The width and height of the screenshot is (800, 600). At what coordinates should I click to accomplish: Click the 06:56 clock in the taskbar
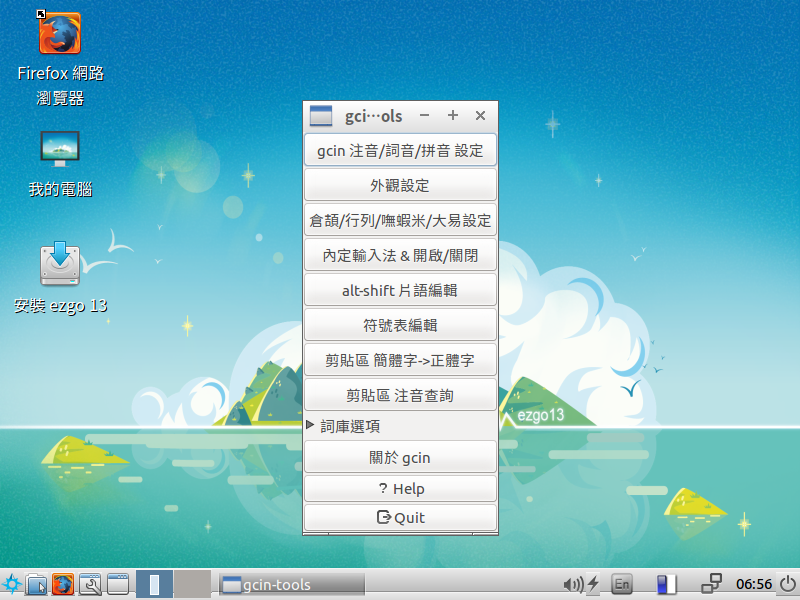pos(754,584)
